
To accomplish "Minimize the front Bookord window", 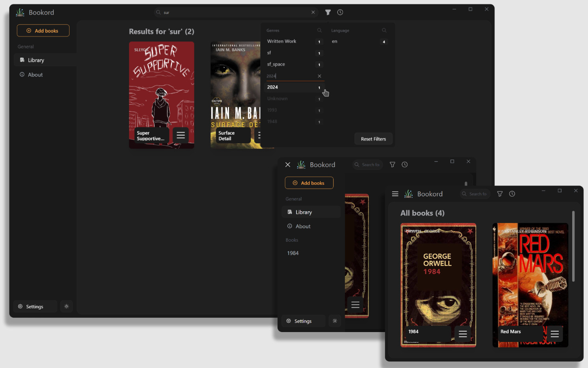I will (543, 191).
